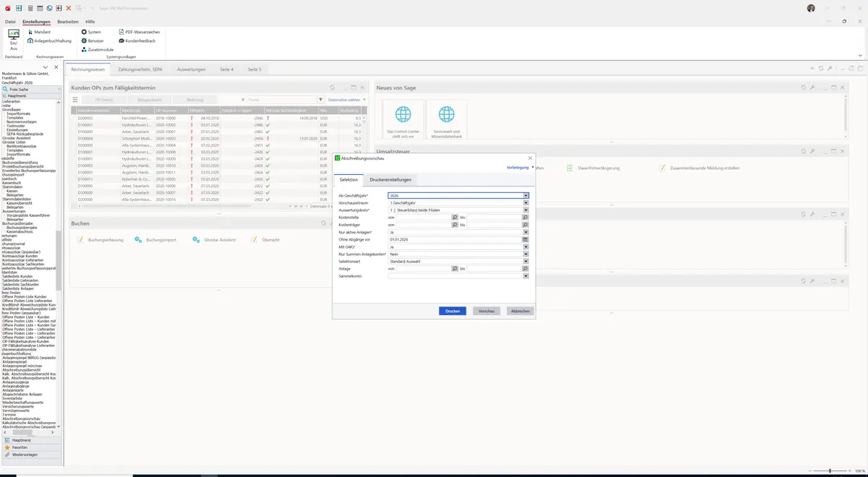
Task: Open the Sammelkonto dropdown
Action: (526, 275)
